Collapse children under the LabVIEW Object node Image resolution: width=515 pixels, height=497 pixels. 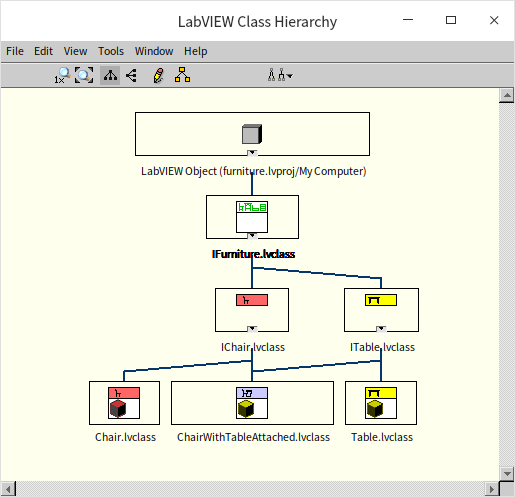pos(252,153)
